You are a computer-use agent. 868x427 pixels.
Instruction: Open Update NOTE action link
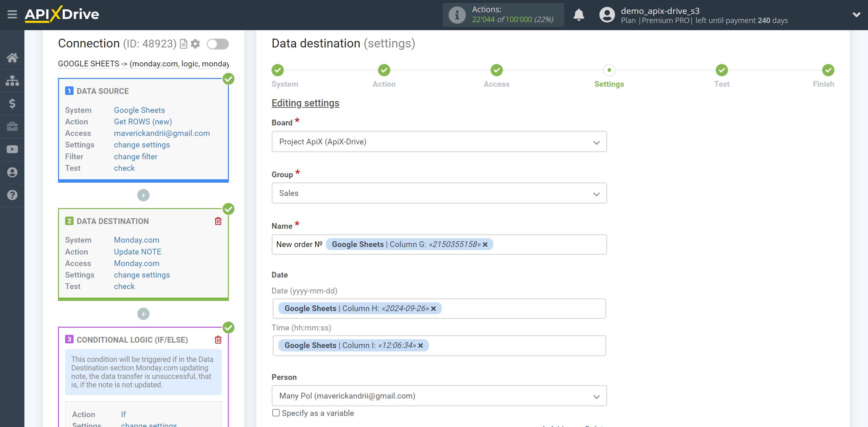pyautogui.click(x=137, y=252)
